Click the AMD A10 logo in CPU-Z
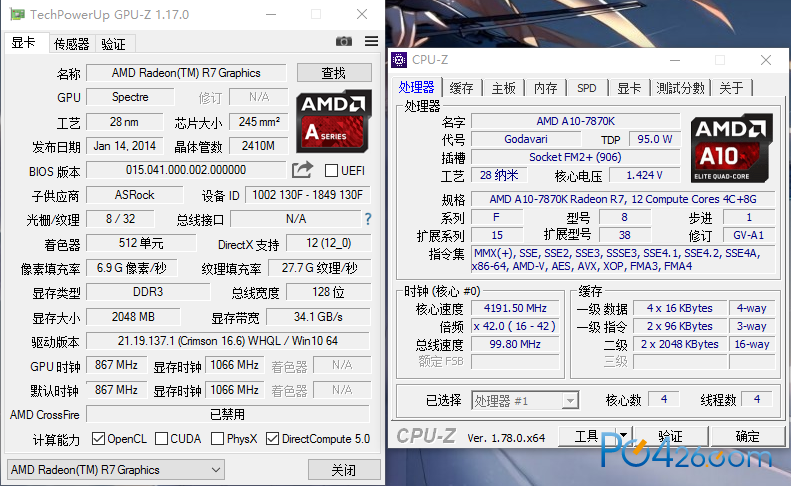Screen dimensions: 791x486 [731, 148]
